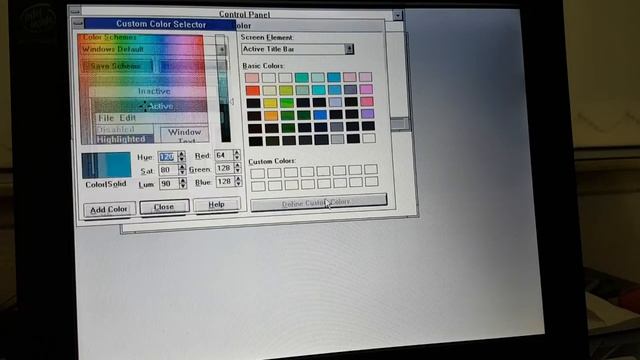
Task: Increase the Sat value with up arrow
Action: [182, 167]
